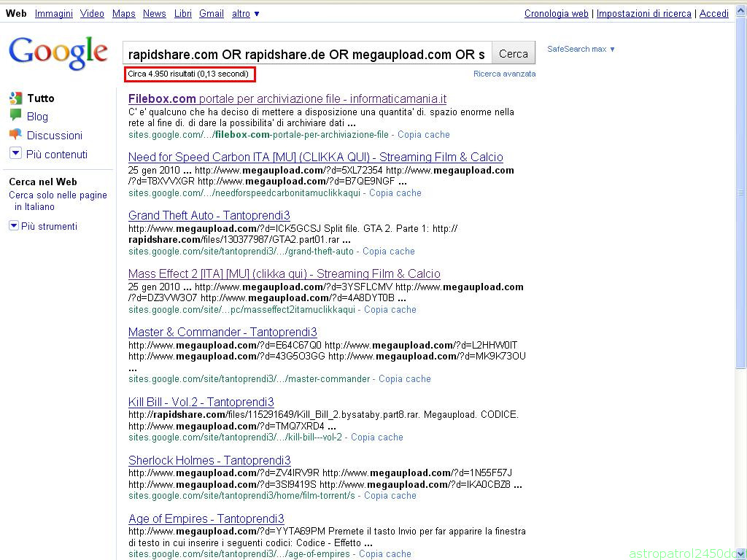
Task: Open Grand Theft Auto - Tantoprendi3 result
Action: pyautogui.click(x=209, y=215)
